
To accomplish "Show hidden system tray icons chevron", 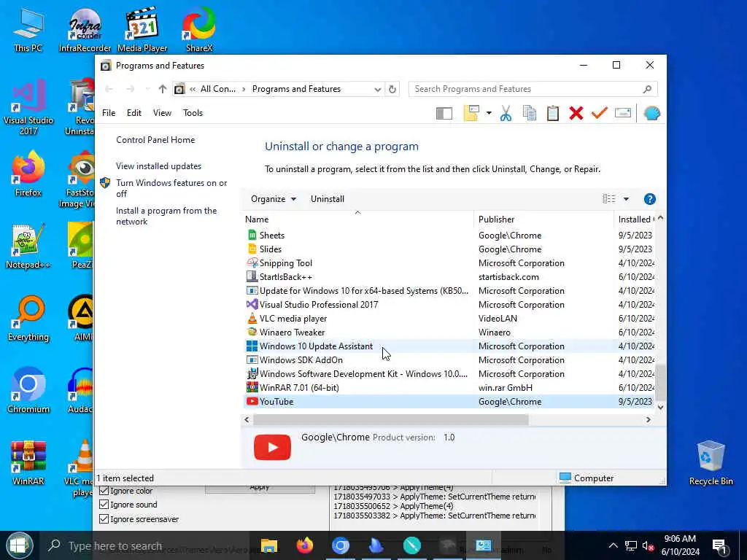I will coord(613,545).
